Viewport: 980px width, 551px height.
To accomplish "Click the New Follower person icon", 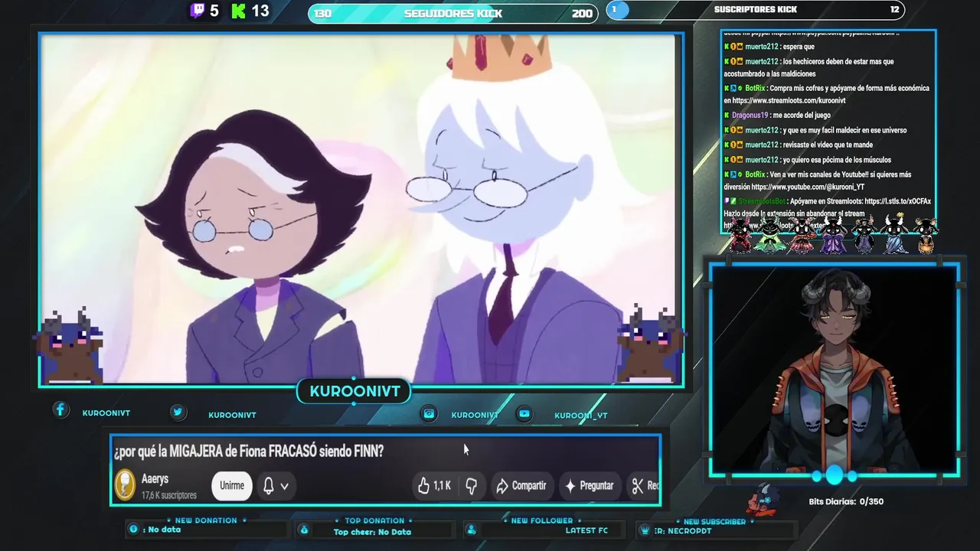I will (472, 530).
